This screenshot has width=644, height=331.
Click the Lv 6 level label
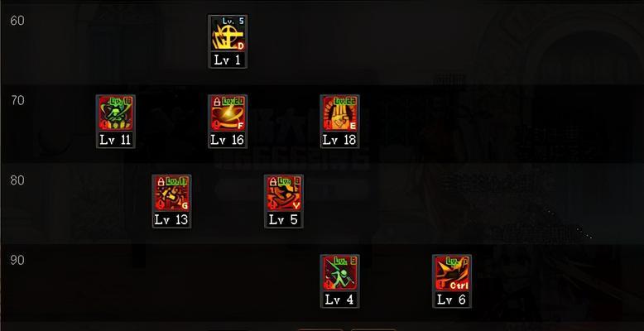pos(452,300)
